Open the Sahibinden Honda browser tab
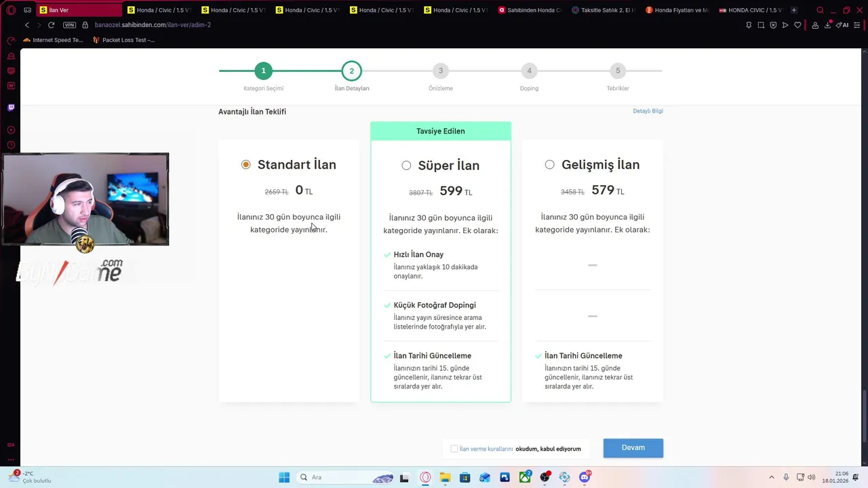 530,10
